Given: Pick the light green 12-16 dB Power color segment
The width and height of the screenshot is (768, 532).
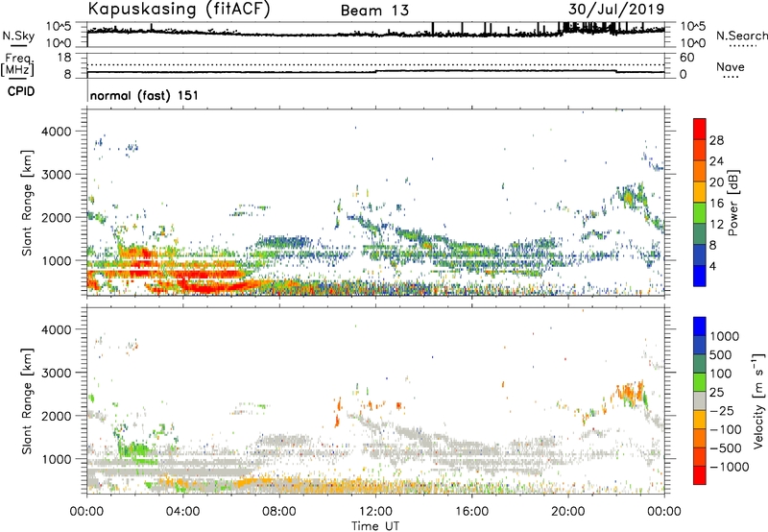Looking at the screenshot, I should point(700,213).
